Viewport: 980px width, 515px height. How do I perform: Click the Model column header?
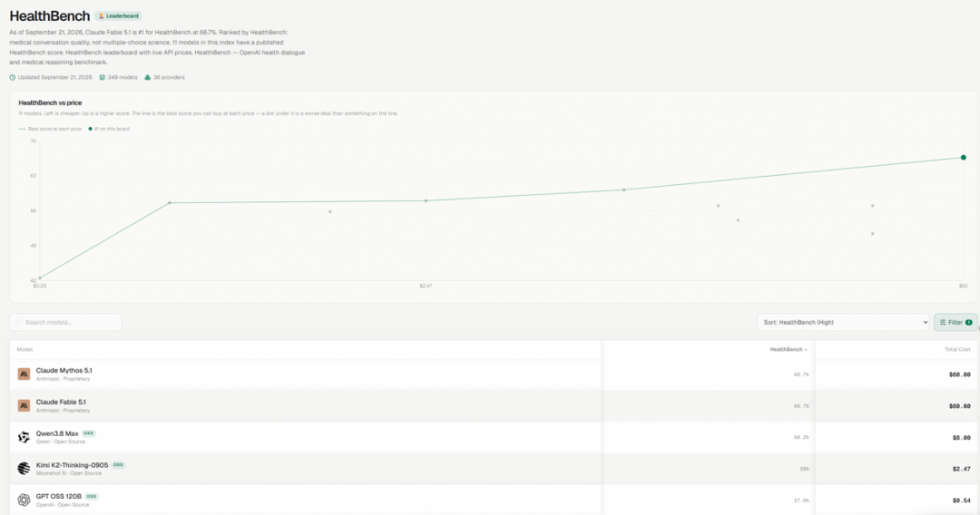point(24,350)
